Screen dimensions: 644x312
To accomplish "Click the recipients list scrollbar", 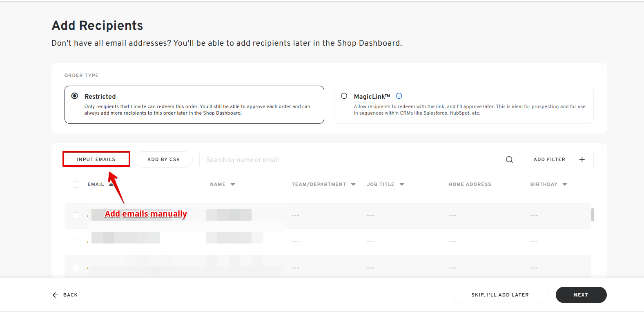I will pos(592,215).
